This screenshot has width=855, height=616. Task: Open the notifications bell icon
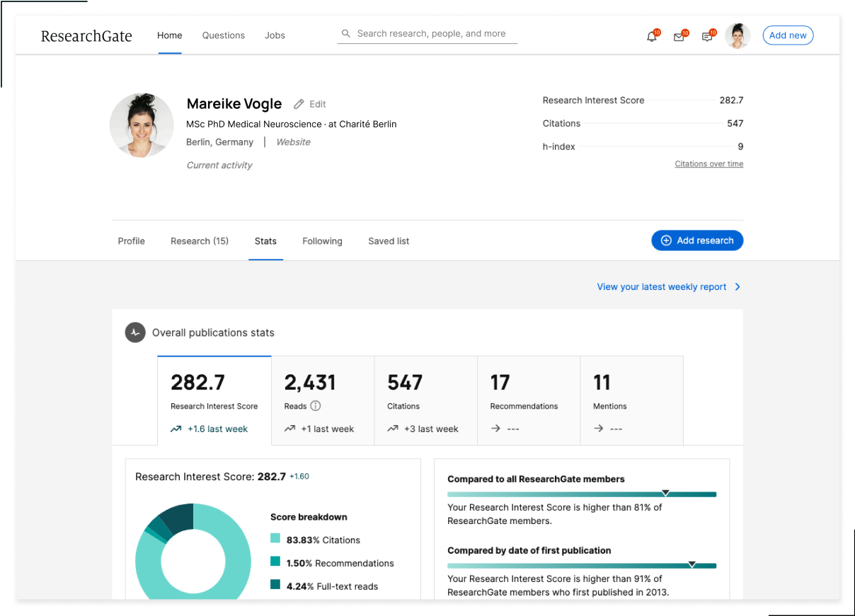pos(651,36)
